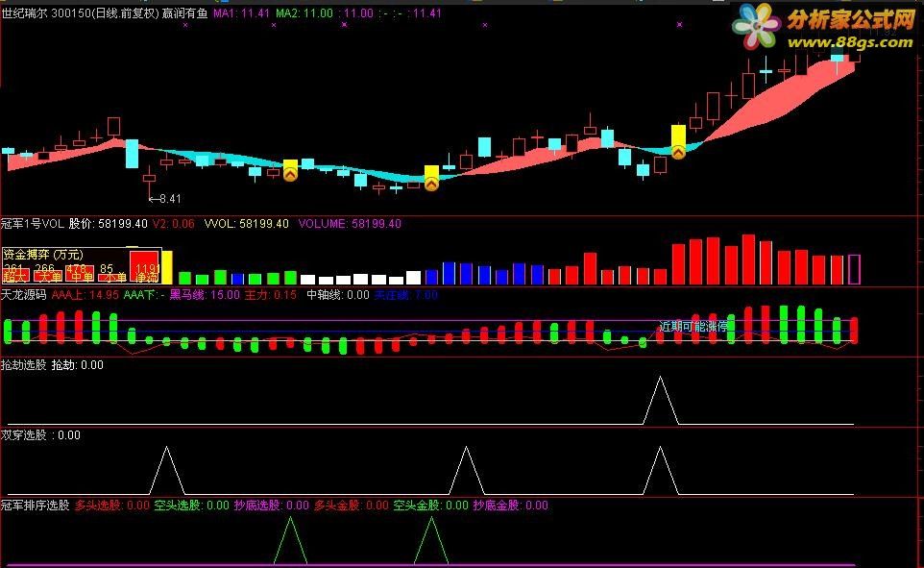Click the 抄底金股: 0.00 readout

click(510, 505)
